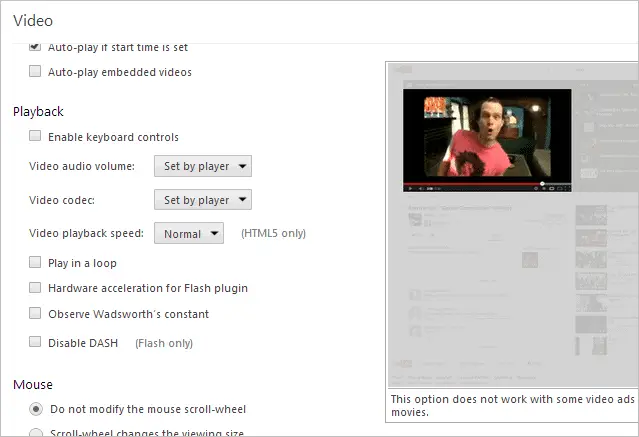Image resolution: width=639 pixels, height=437 pixels.
Task: Open the Video codec dropdown
Action: pos(203,200)
